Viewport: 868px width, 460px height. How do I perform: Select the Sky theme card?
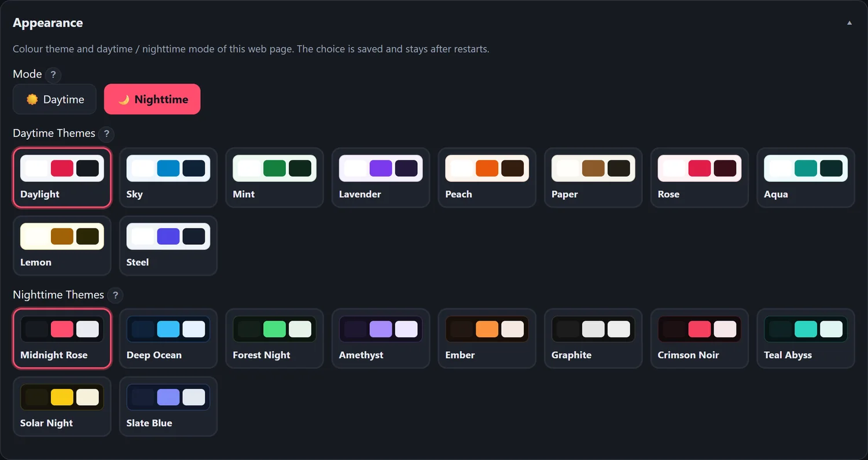coord(168,178)
